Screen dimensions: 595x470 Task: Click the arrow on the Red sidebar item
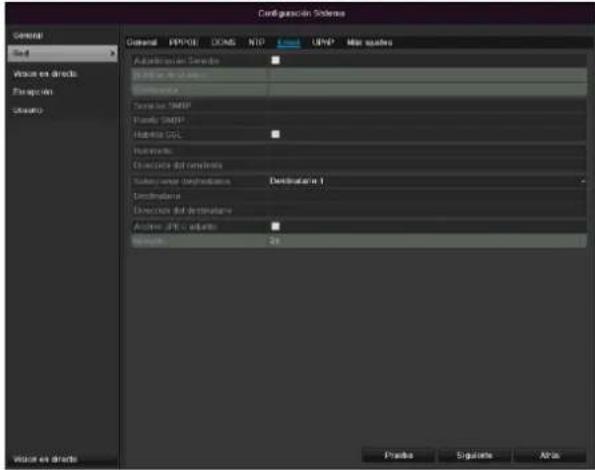pos(112,53)
